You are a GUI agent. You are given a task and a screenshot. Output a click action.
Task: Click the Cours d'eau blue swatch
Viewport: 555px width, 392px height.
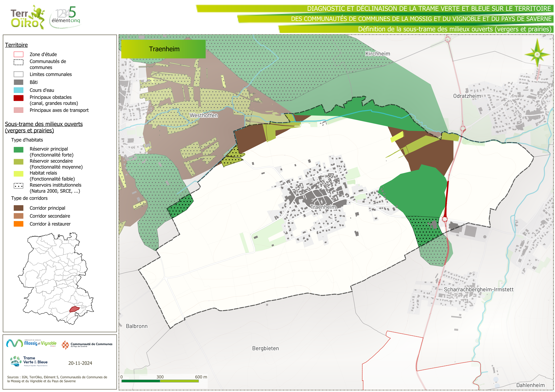[x=19, y=90]
